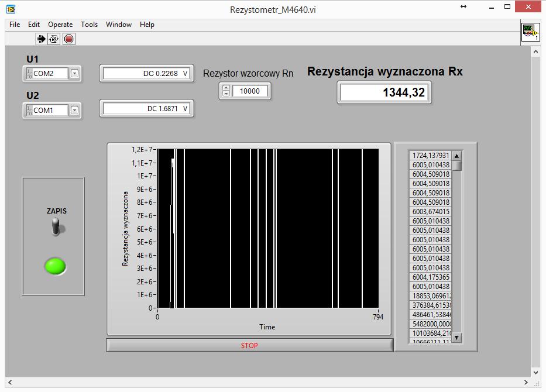Click the window vertical scroll down arrow
The image size is (546, 392).
click(x=535, y=372)
